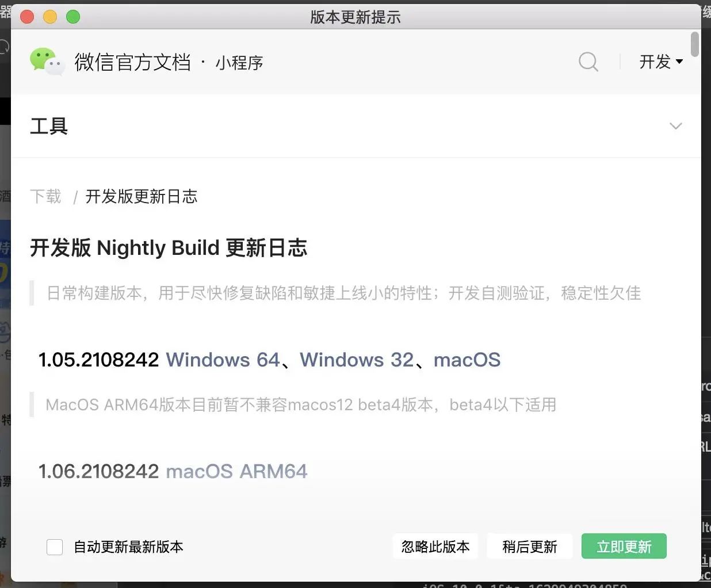The width and height of the screenshot is (711, 588).
Task: Click the green 立即更新 button
Action: click(x=624, y=547)
